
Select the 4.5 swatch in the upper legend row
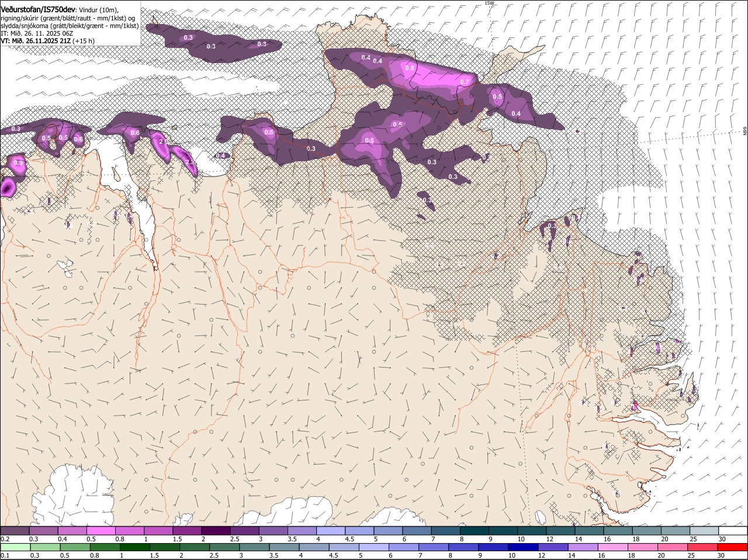[x=359, y=530]
